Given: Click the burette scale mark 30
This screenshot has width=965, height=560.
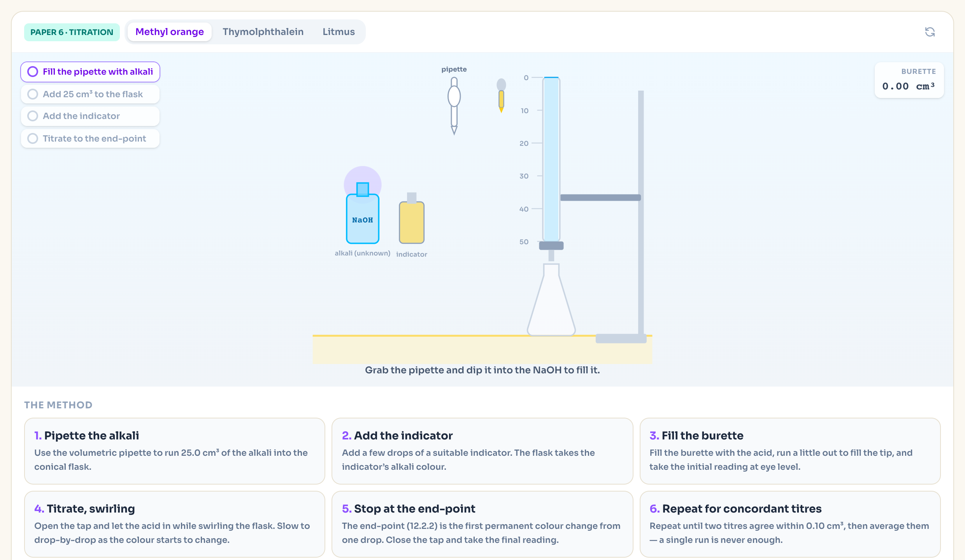Looking at the screenshot, I should point(524,176).
